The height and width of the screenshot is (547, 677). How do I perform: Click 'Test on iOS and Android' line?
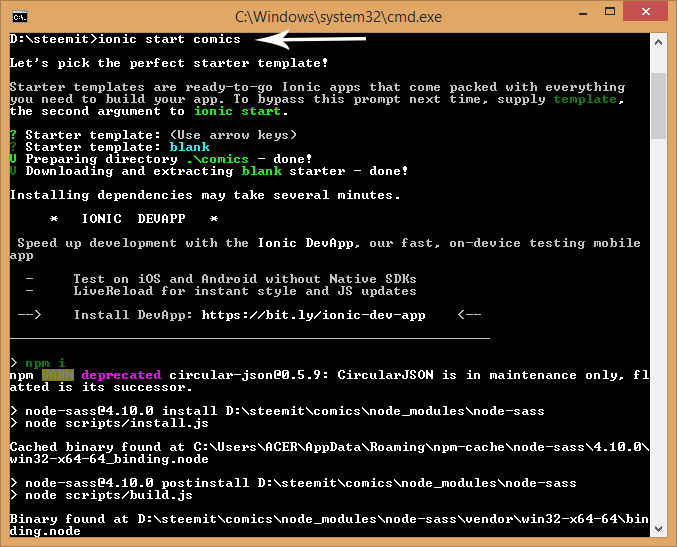tap(244, 279)
